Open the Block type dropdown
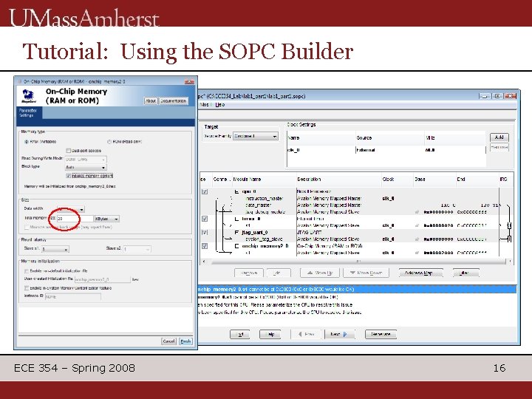This screenshot has height=399, width=532. pos(86,167)
